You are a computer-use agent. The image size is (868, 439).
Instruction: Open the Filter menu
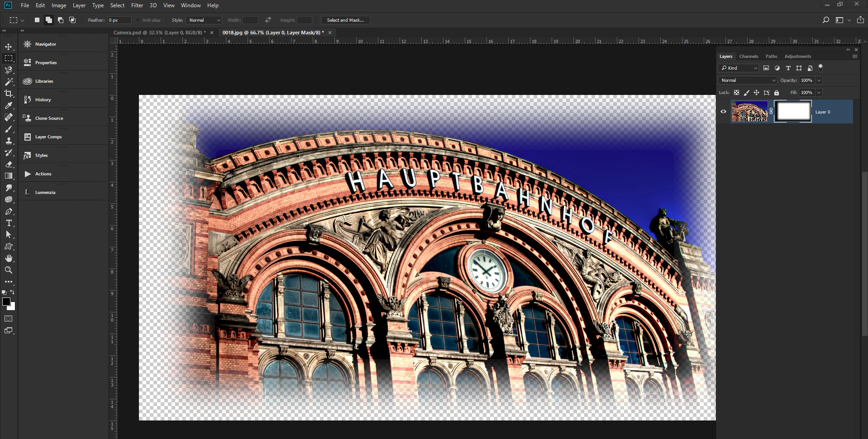coord(137,5)
